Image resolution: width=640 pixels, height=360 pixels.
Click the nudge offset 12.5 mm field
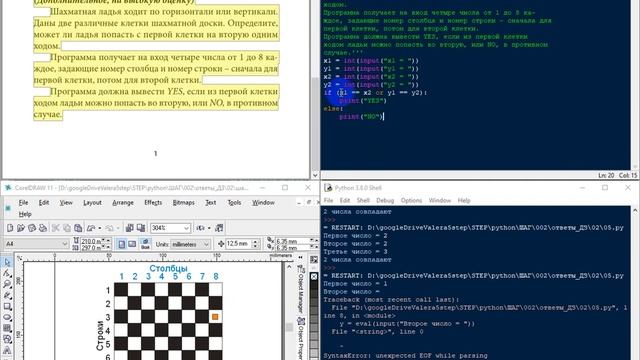coord(238,244)
